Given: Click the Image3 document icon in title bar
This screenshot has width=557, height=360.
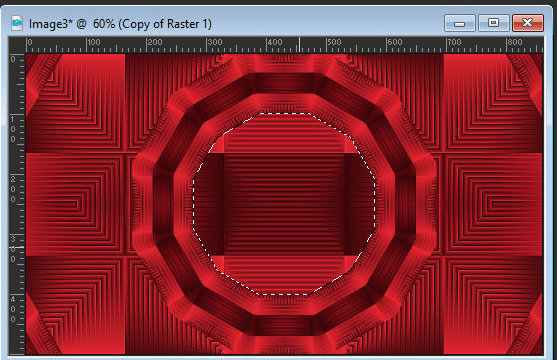Looking at the screenshot, I should 17,23.
